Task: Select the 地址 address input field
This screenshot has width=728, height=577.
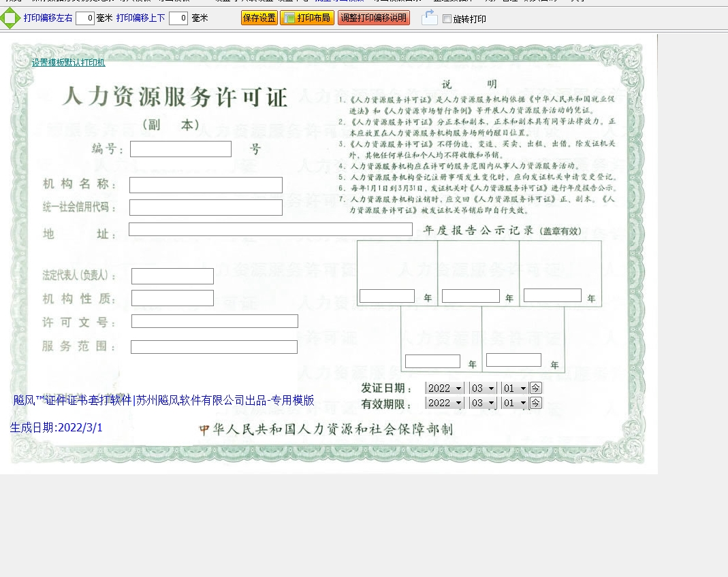Action: coord(270,229)
